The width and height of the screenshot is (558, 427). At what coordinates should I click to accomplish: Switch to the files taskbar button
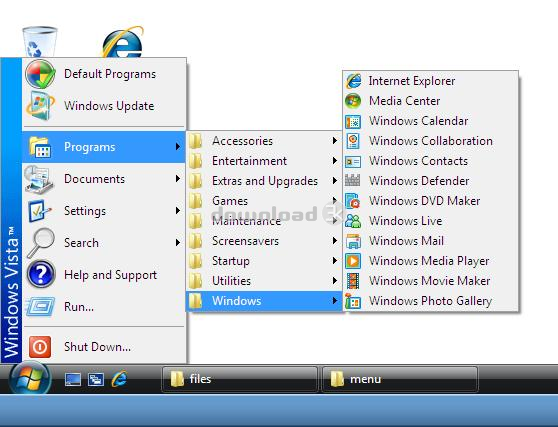point(239,379)
